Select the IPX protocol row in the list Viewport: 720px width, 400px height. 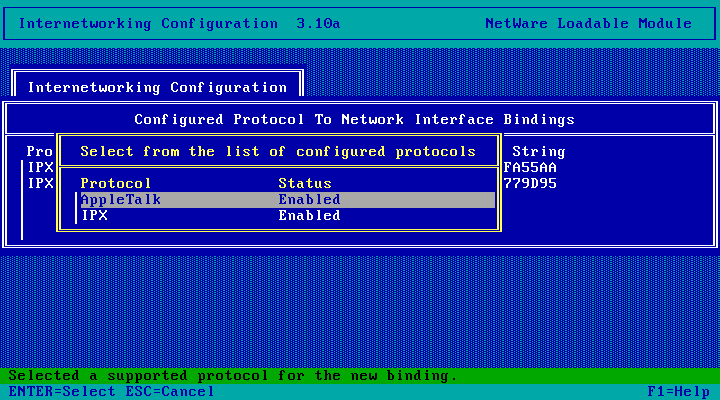pos(287,216)
